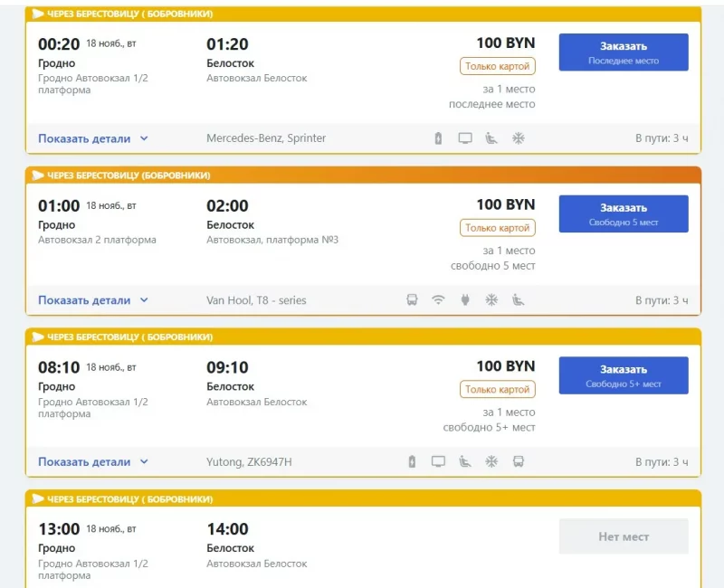Expand details for the 00:20 departure
Viewport: 724px width, 588px height.
click(x=93, y=138)
